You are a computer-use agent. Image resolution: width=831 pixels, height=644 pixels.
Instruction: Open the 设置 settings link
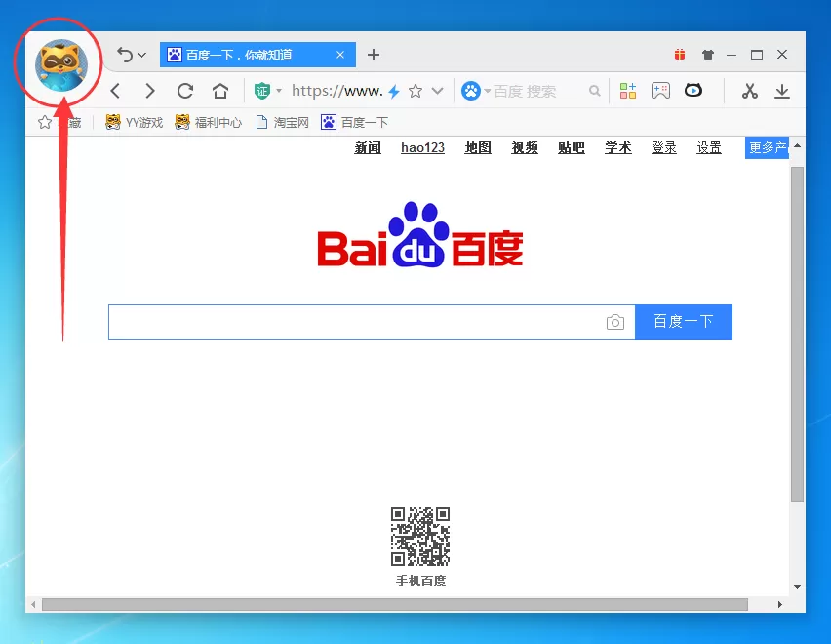coord(709,148)
